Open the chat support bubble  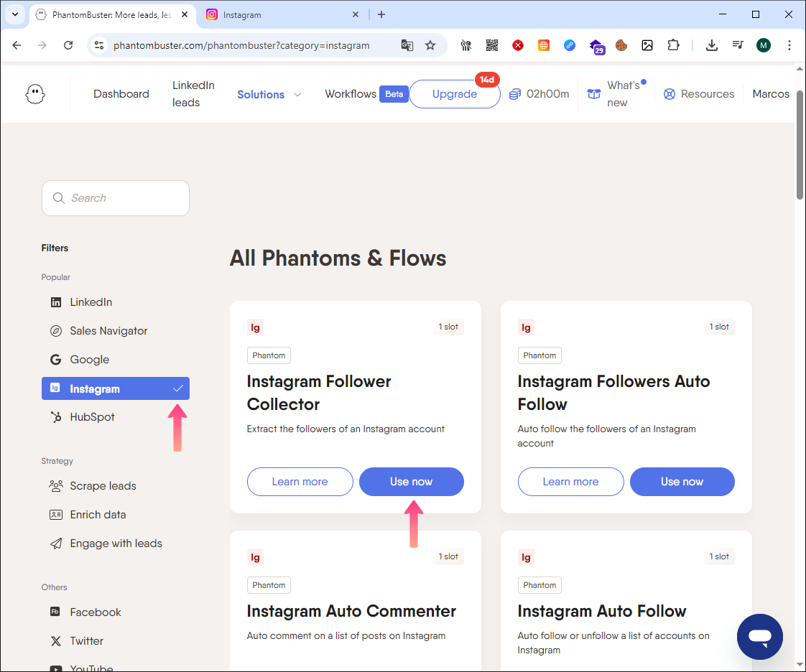[760, 637]
